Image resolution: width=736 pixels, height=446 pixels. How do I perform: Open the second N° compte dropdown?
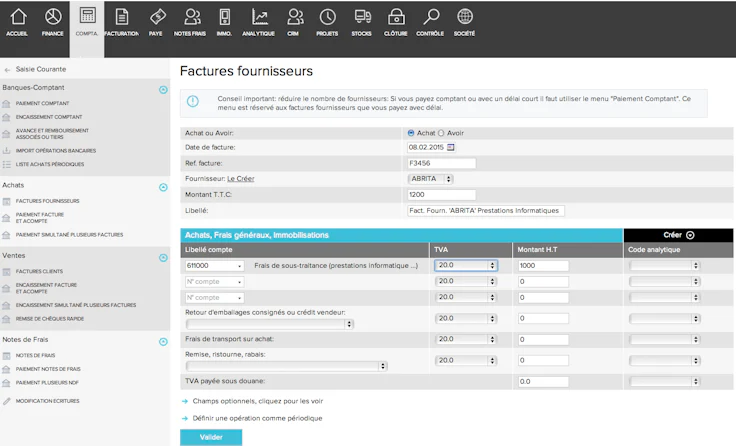[x=215, y=298]
